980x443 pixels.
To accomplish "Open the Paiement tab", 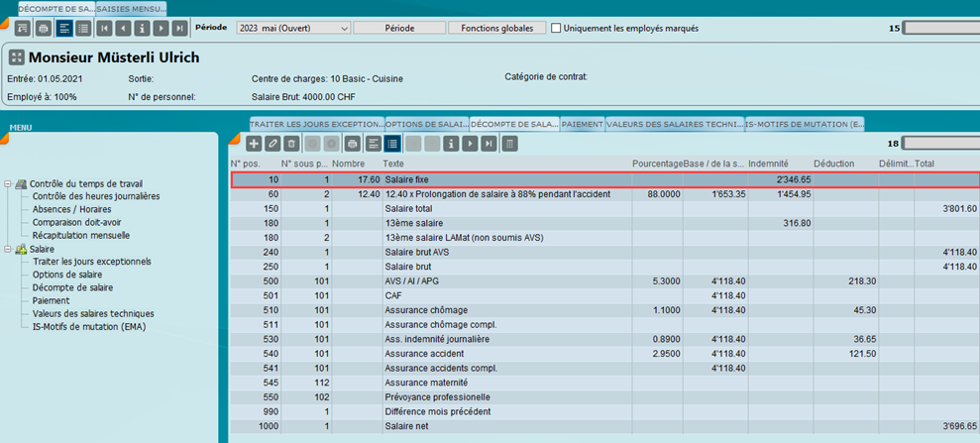I will click(x=583, y=124).
